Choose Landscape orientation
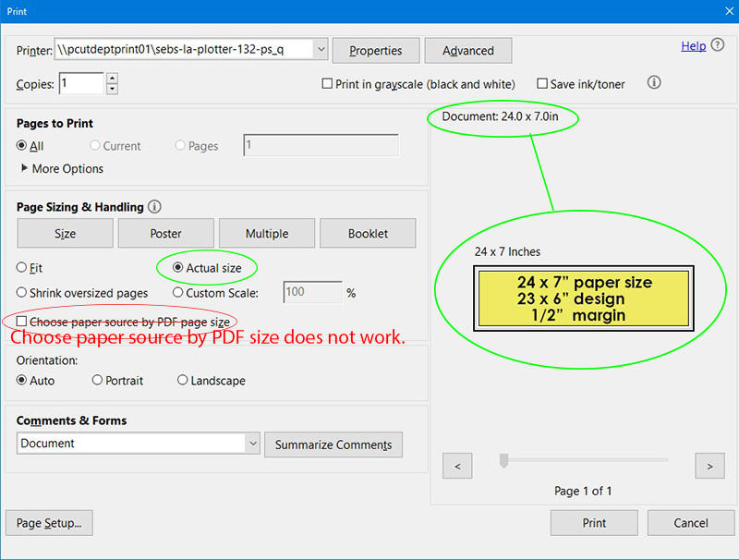The height and width of the screenshot is (560, 739). (x=183, y=381)
